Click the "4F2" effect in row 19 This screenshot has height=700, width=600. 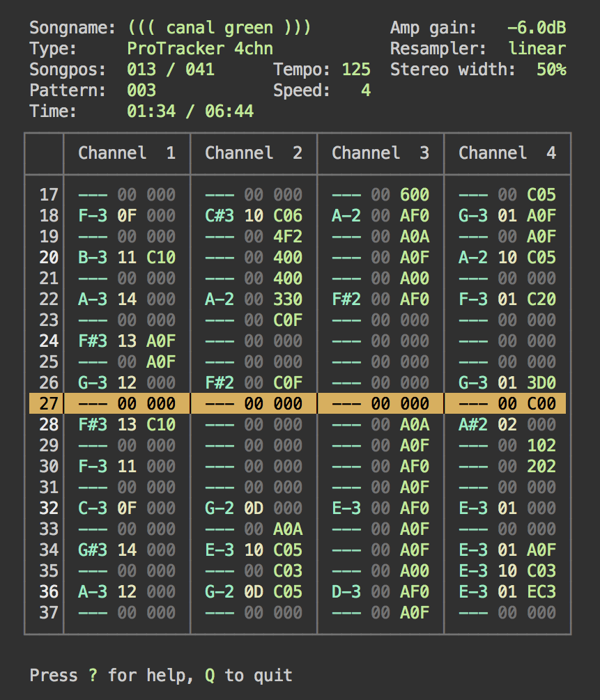click(x=288, y=237)
